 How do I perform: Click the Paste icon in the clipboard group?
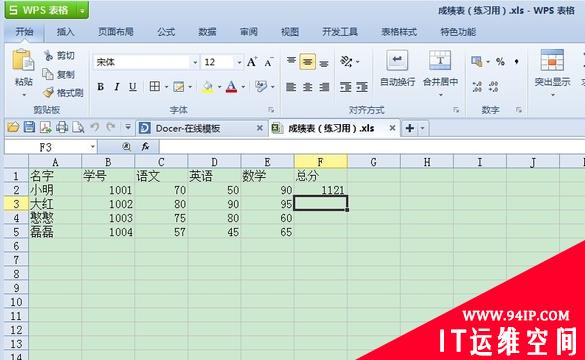(x=23, y=61)
